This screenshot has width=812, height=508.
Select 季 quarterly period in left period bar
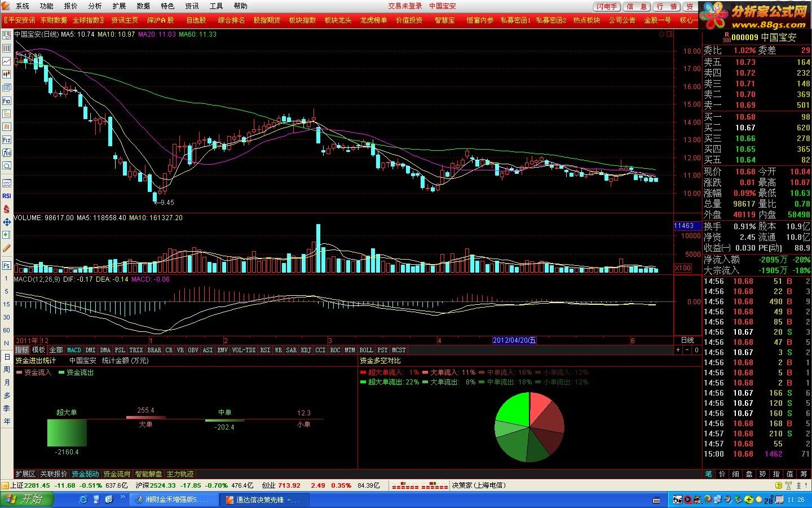7,408
